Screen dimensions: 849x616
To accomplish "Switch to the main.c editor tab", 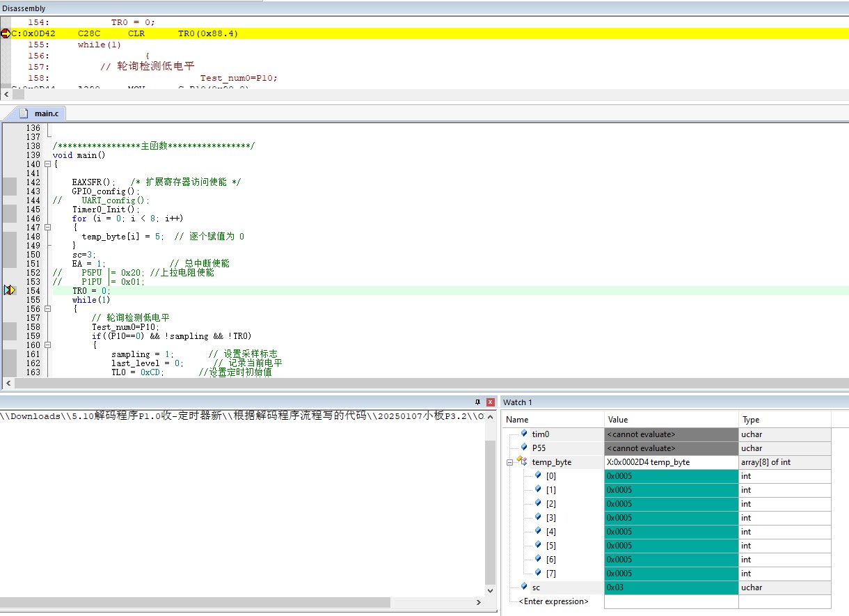I will 35,113.
